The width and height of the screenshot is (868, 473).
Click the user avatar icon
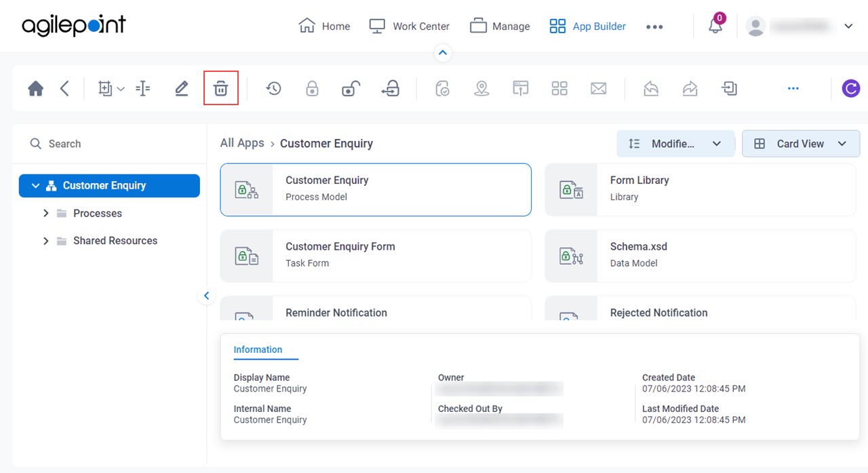(755, 26)
